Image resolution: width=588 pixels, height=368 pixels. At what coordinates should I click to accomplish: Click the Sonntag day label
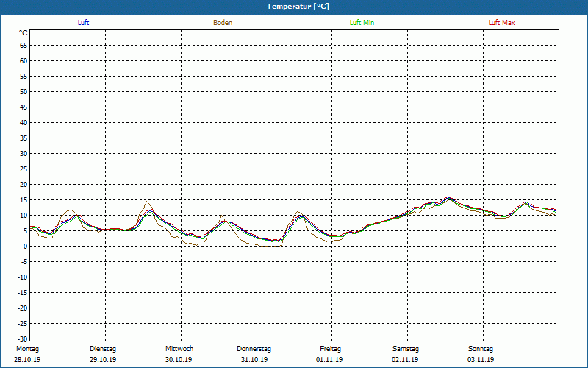pos(481,349)
